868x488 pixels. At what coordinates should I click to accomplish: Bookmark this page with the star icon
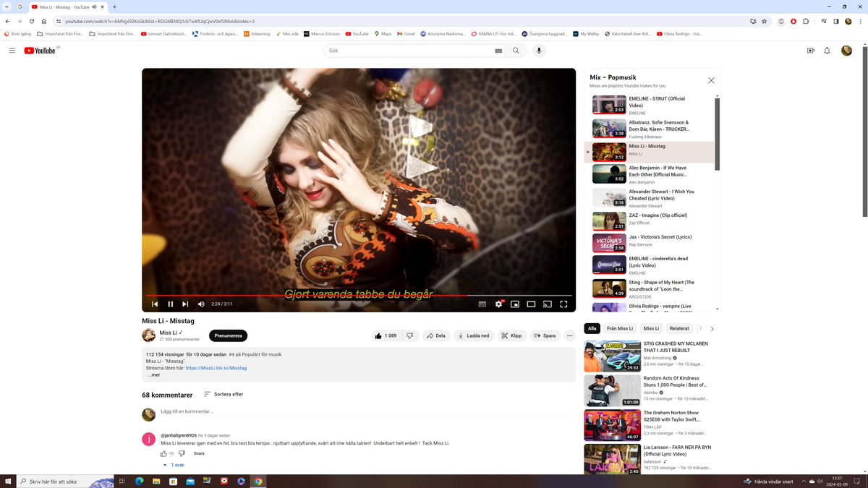coord(764,21)
